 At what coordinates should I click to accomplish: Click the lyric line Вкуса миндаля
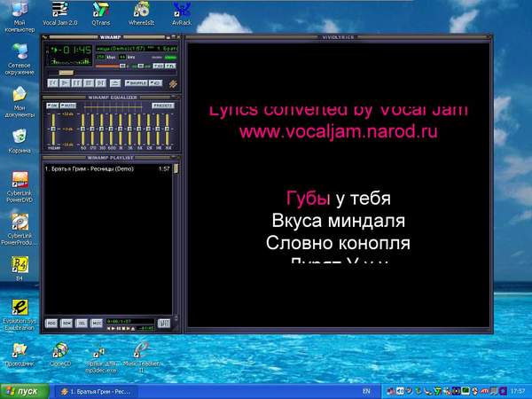pos(339,221)
